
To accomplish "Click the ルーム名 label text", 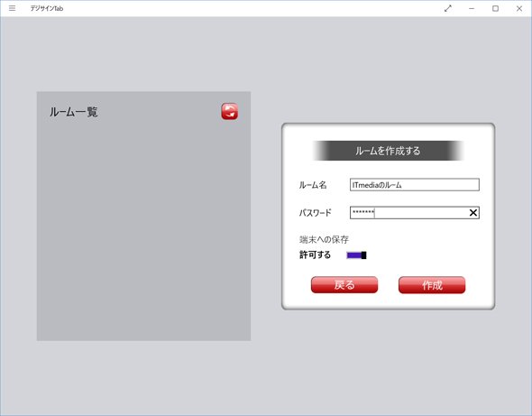I will pyautogui.click(x=313, y=185).
